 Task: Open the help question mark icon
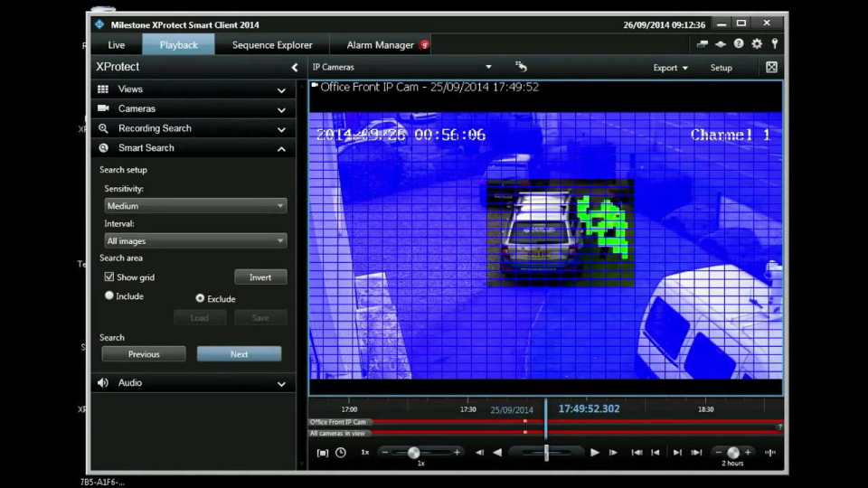pos(739,44)
